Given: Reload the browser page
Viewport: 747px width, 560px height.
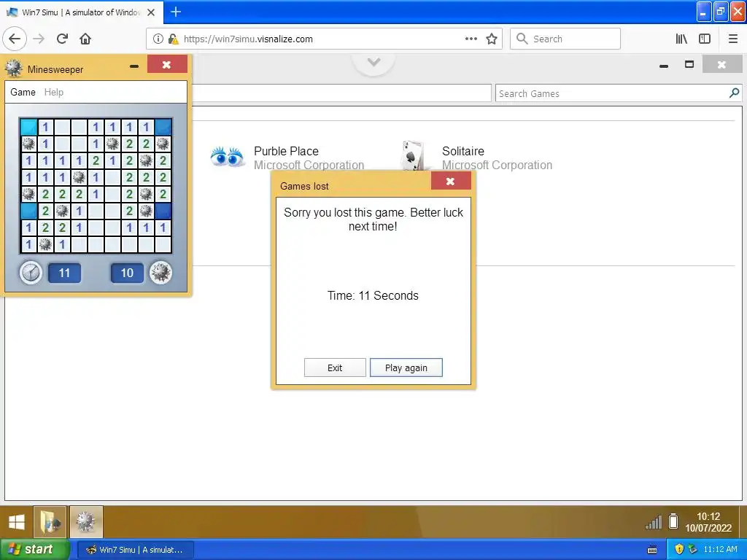Looking at the screenshot, I should [62, 39].
